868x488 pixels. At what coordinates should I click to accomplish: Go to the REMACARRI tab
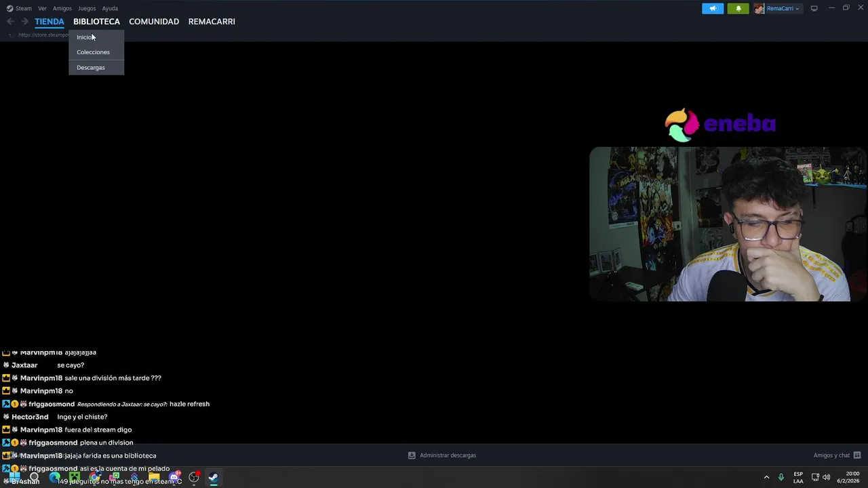[x=212, y=22]
